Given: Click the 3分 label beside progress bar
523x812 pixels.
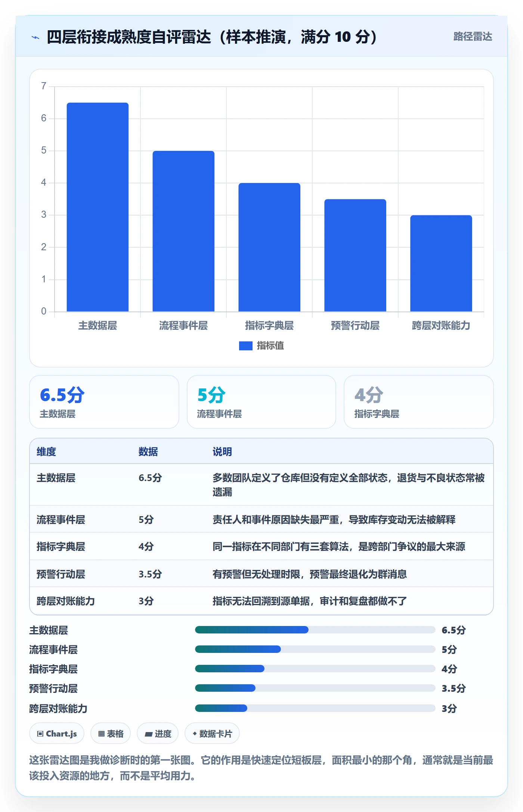Looking at the screenshot, I should click(449, 709).
